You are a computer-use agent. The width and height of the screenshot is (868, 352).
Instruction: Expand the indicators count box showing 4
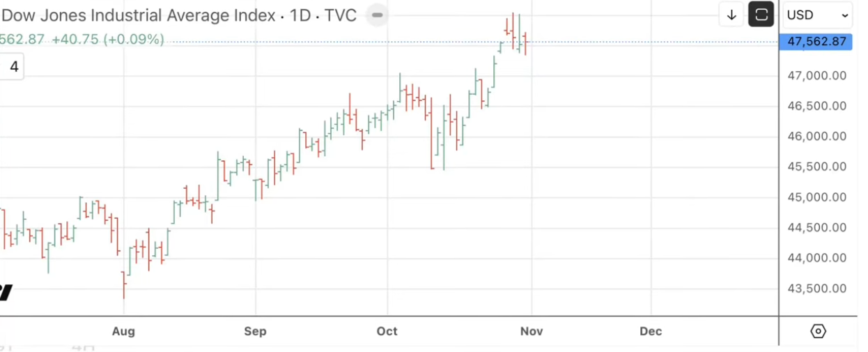click(x=13, y=68)
